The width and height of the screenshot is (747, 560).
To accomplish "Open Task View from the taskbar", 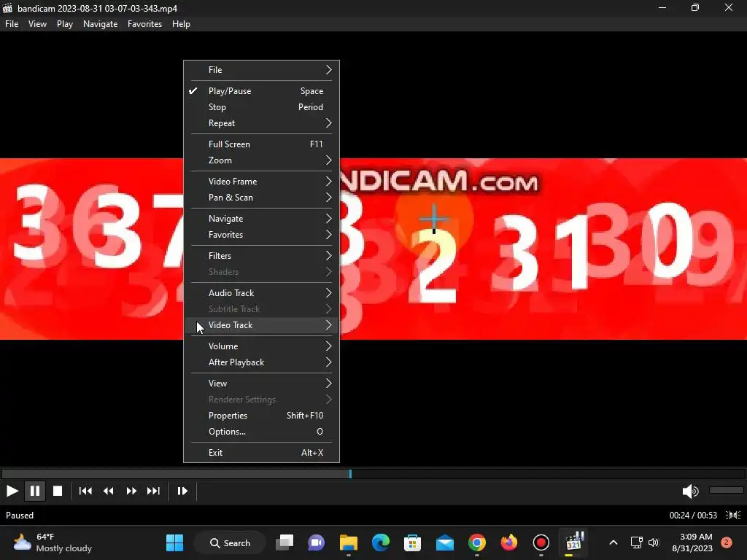I will coord(285,542).
